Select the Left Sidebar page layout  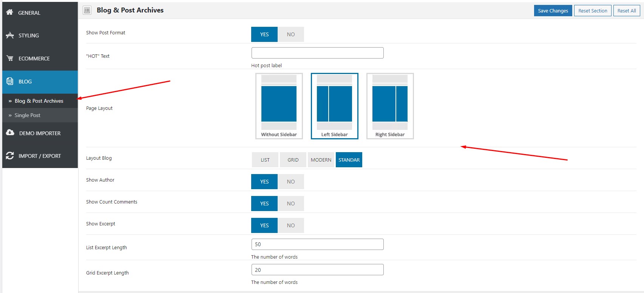tap(335, 106)
